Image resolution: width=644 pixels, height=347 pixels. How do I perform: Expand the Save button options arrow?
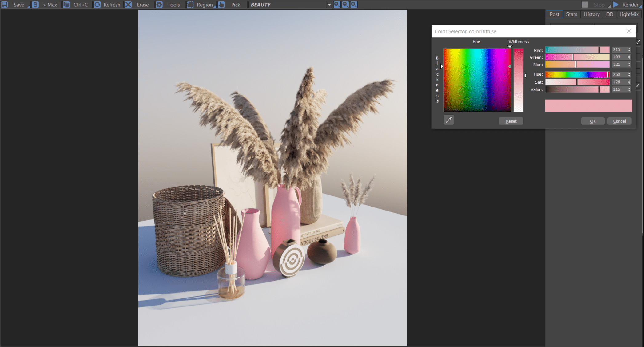[29, 6]
